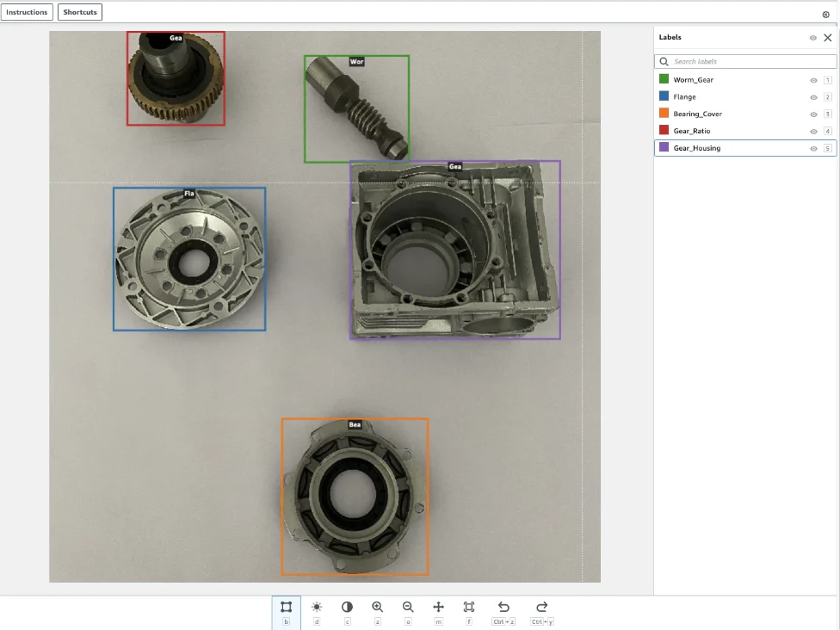The image size is (840, 630).
Task: Toggle visibility of all labels in header
Action: [813, 38]
